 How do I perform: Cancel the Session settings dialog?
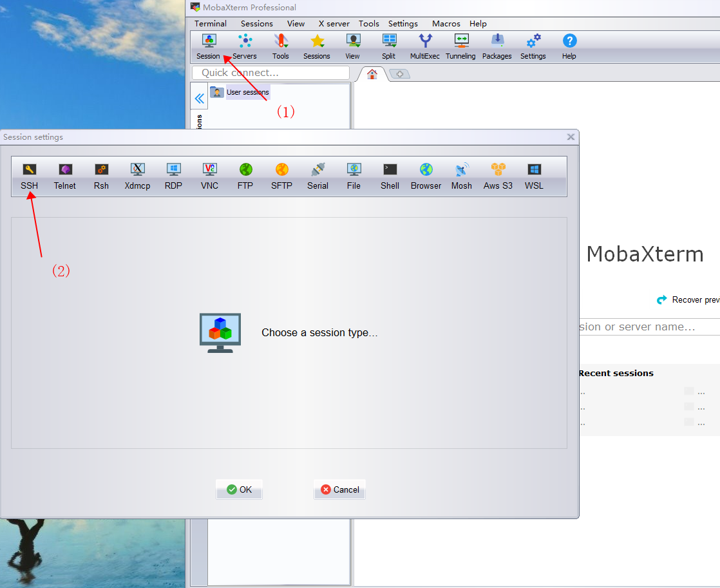tap(339, 489)
